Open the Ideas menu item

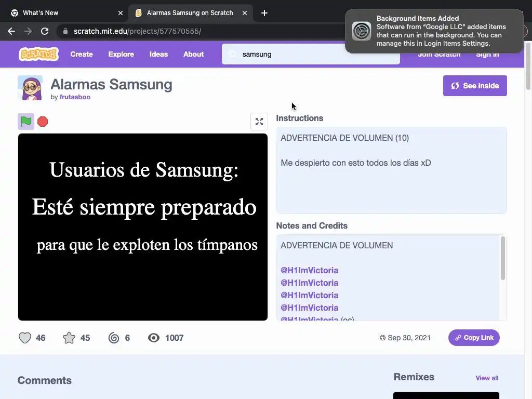[159, 54]
